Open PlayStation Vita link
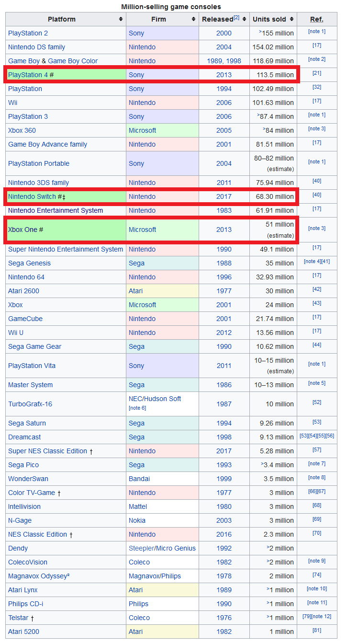Screen dimensions: 347x644 32,366
